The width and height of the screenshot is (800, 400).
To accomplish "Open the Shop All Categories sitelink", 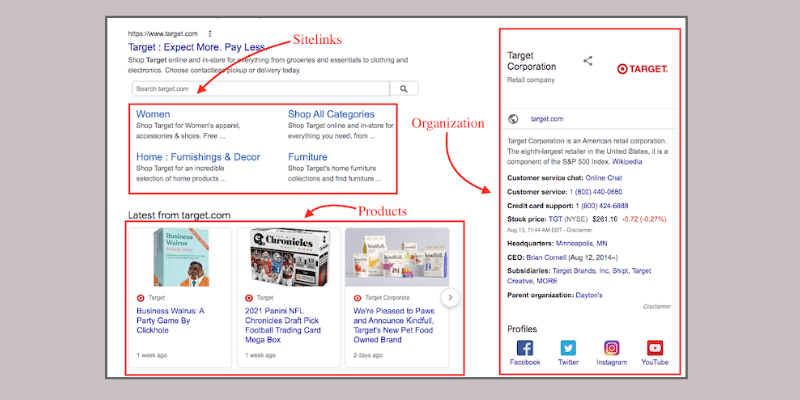I will tap(331, 114).
